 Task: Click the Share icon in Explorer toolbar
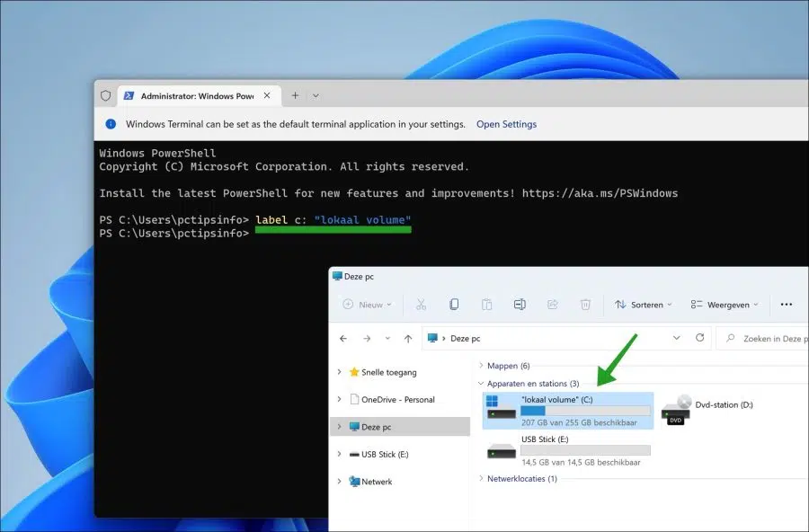(x=553, y=305)
